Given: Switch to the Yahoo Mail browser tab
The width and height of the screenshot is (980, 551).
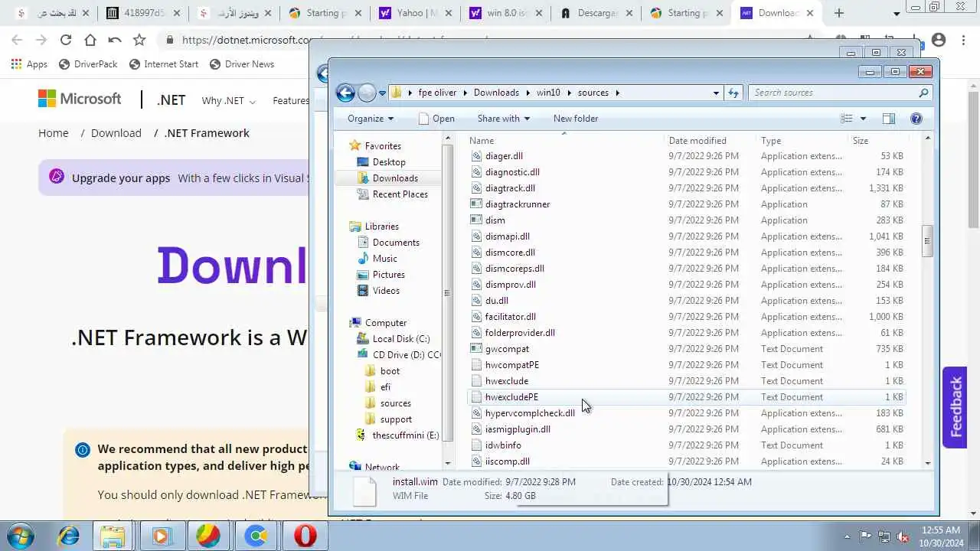Looking at the screenshot, I should tap(414, 13).
